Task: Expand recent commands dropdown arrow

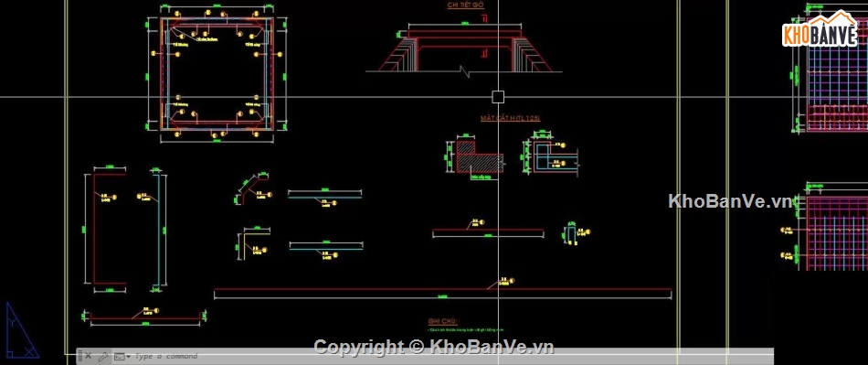Action: point(129,357)
